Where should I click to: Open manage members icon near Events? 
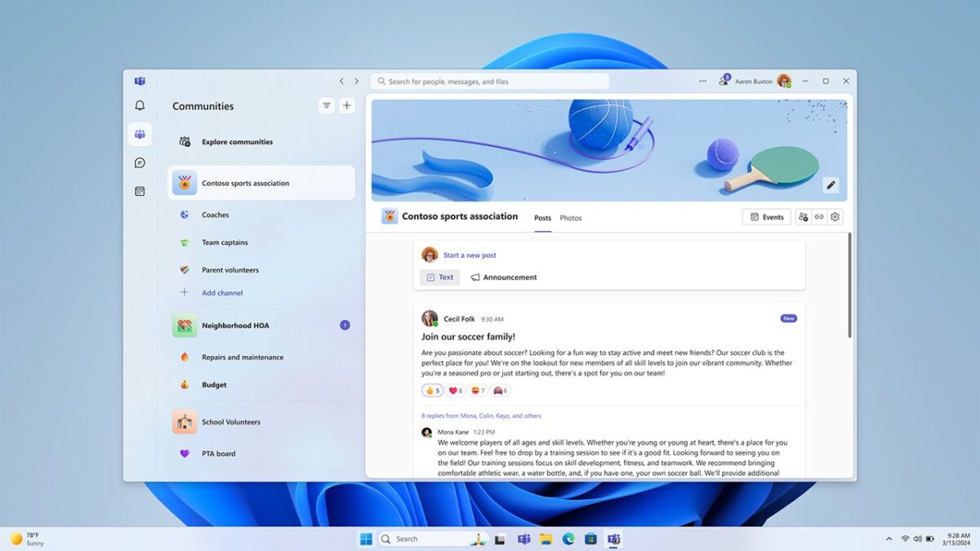tap(804, 217)
